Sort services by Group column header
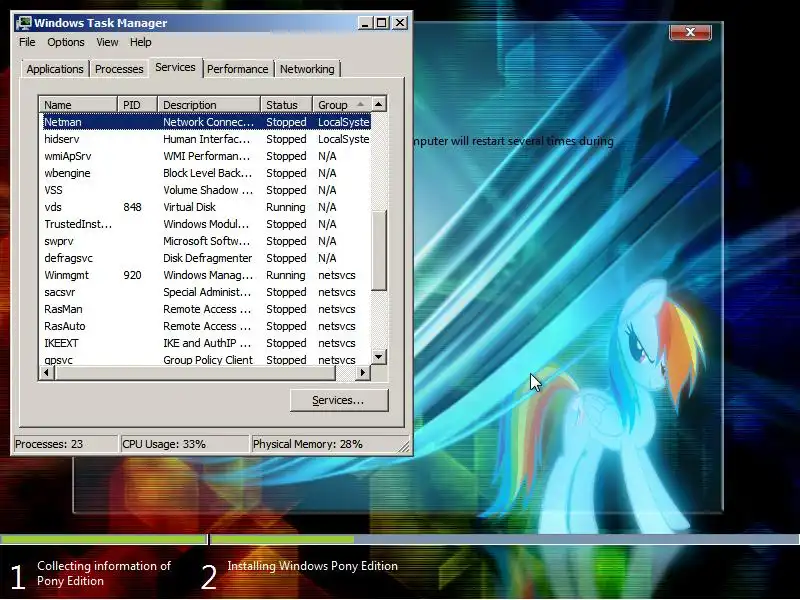 (x=342, y=105)
